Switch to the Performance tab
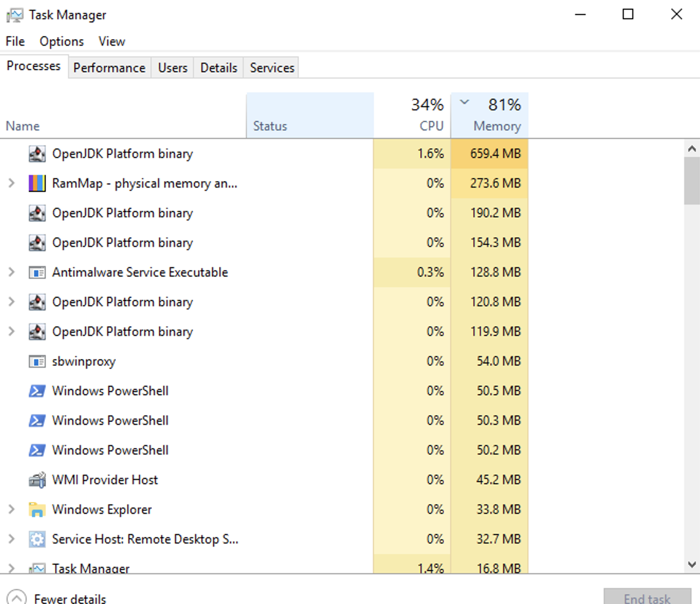Viewport: 700px width, 604px height. coord(110,68)
